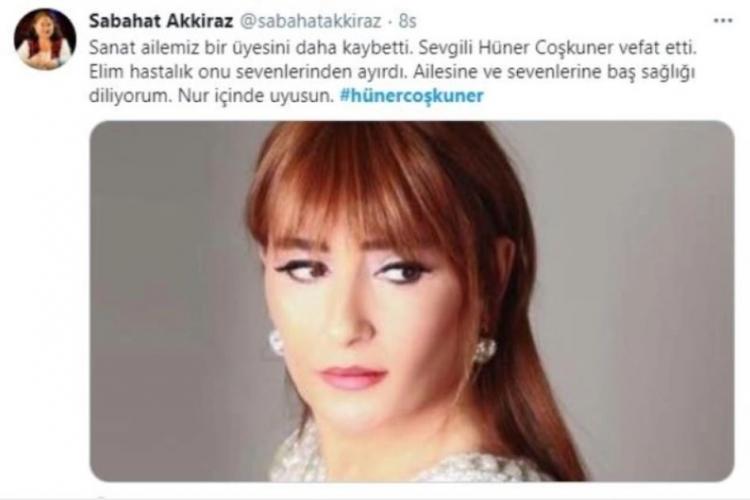750x500 pixels.
Task: Select the word 'diliyorum' in the last line
Action: (x=129, y=96)
